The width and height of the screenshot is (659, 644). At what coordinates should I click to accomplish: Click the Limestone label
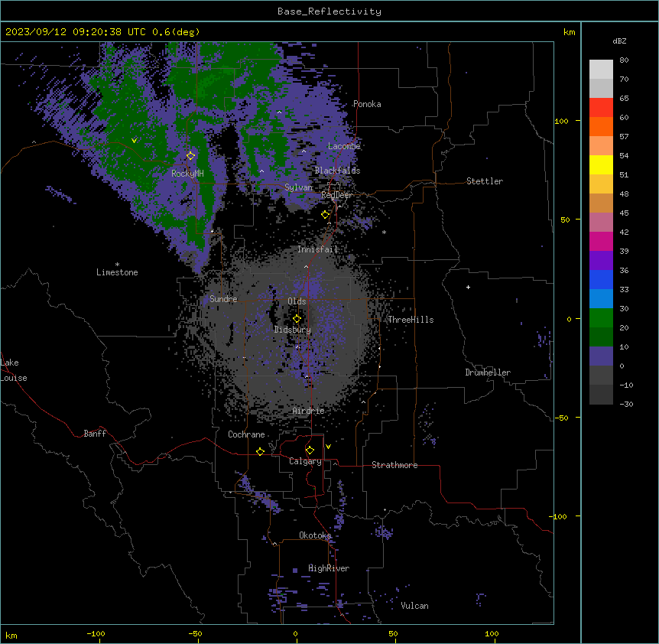click(117, 272)
